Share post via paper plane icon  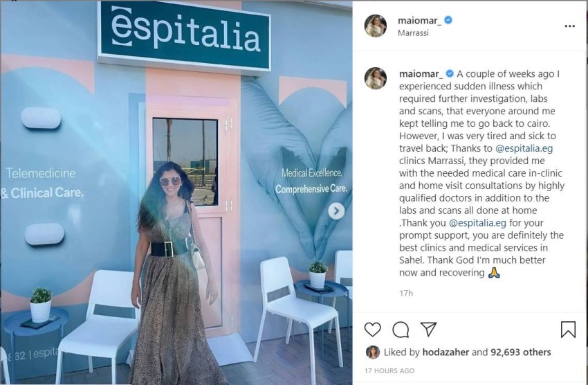(x=428, y=329)
